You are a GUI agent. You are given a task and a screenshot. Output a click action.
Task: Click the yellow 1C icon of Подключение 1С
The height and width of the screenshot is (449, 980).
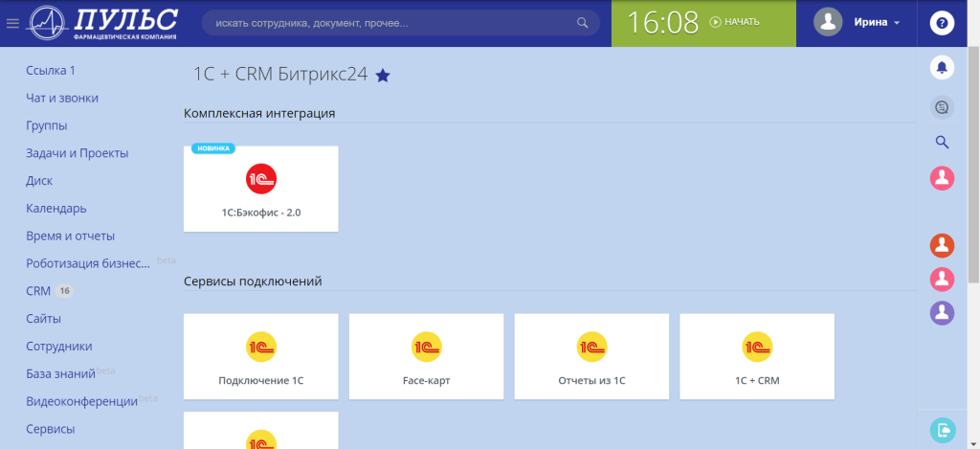tap(260, 348)
